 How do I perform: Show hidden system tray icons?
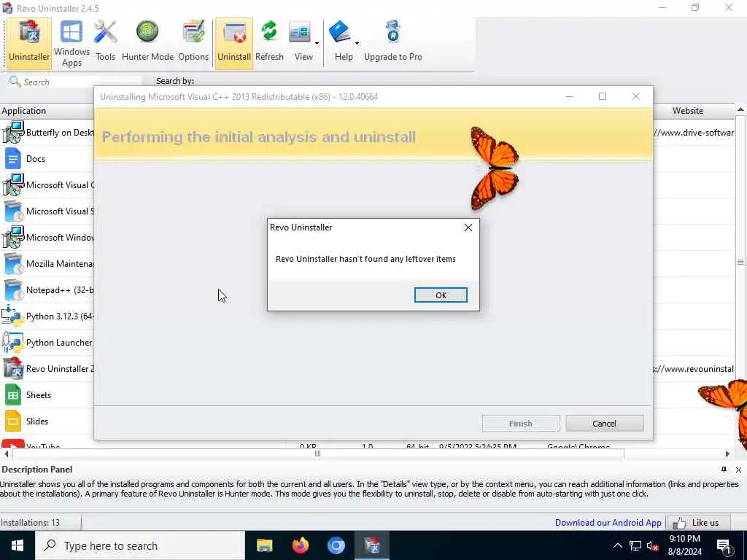tap(617, 545)
